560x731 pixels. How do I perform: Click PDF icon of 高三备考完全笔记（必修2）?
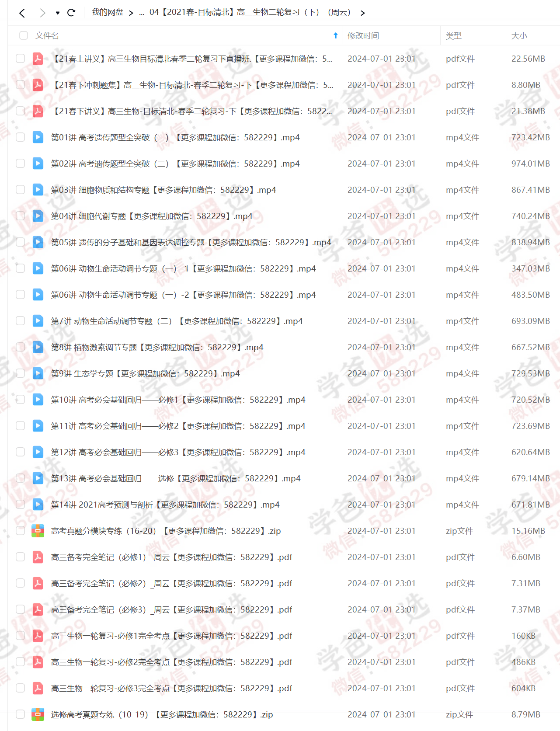coord(38,583)
